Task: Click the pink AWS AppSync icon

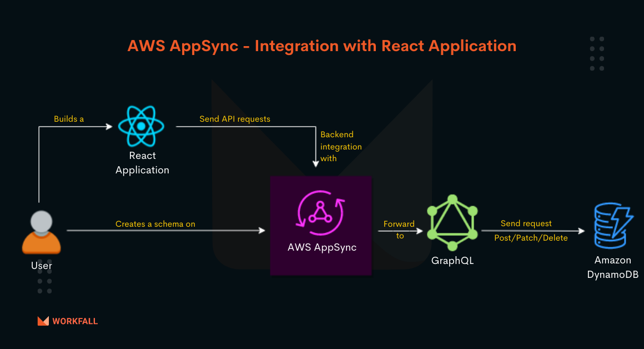Action: 321,213
